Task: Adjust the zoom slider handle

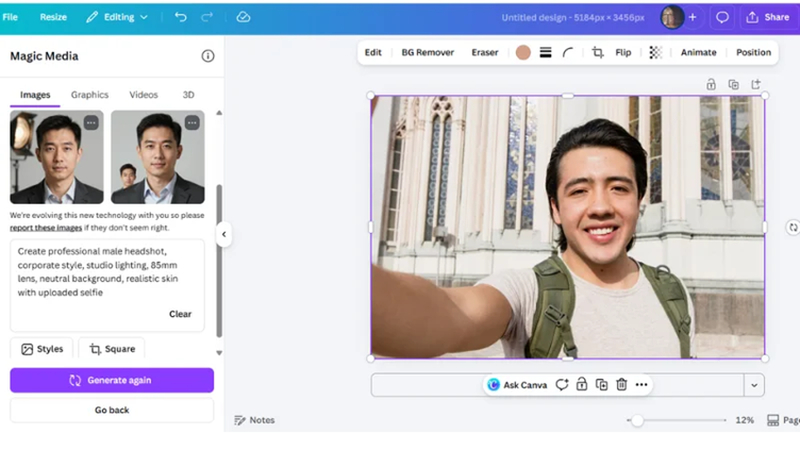Action: [637, 420]
